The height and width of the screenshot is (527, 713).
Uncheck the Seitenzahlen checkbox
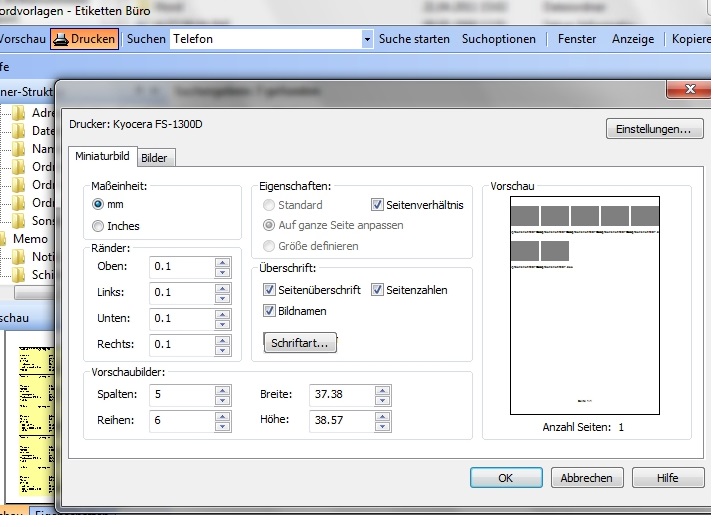[x=379, y=290]
